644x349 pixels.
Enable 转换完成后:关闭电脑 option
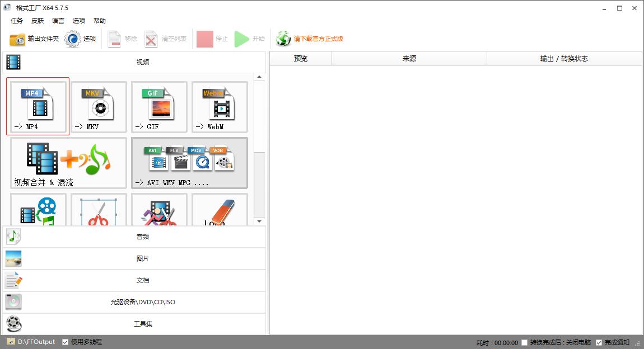tap(524, 342)
